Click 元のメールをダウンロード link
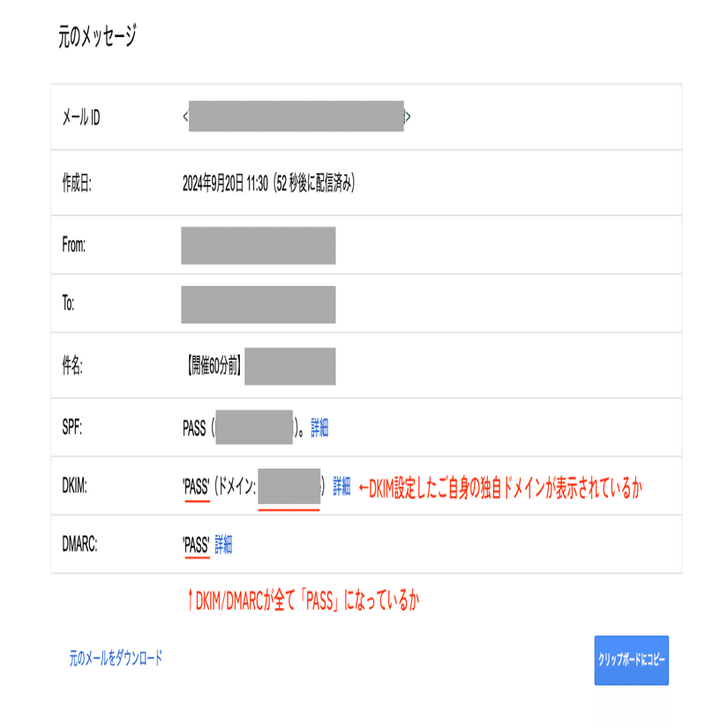This screenshot has width=728, height=728. pos(116,658)
